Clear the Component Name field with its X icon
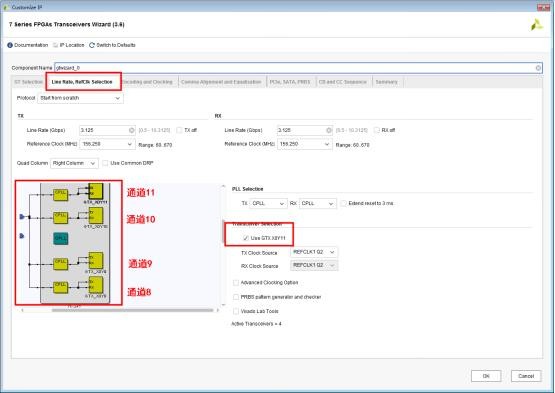Image resolution: width=555 pixels, height=393 pixels. coord(538,68)
